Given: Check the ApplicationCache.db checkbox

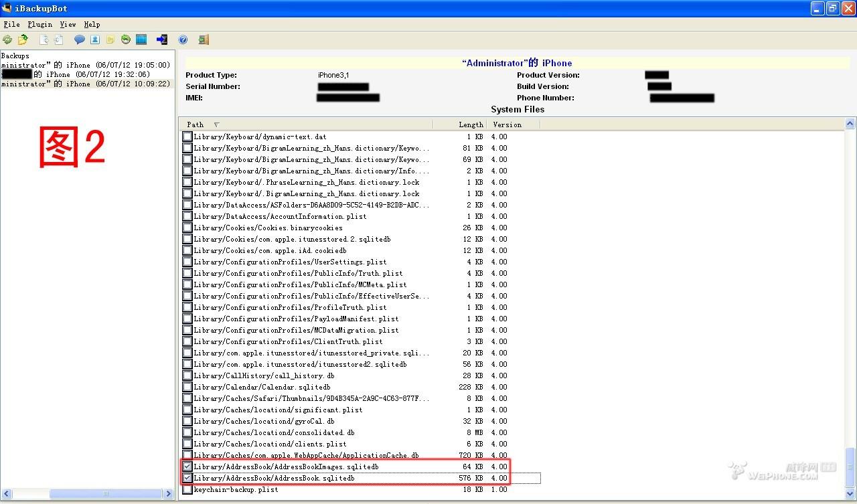Looking at the screenshot, I should pyautogui.click(x=187, y=455).
